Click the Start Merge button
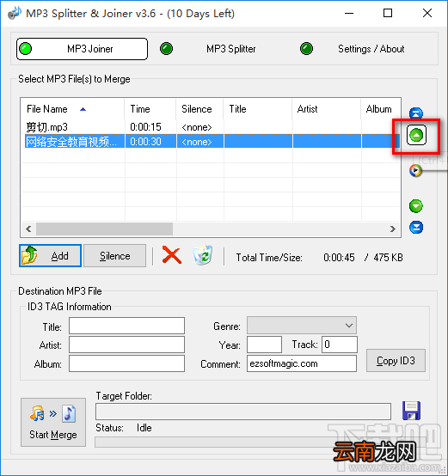Screen dimensions: 448x476 53,422
